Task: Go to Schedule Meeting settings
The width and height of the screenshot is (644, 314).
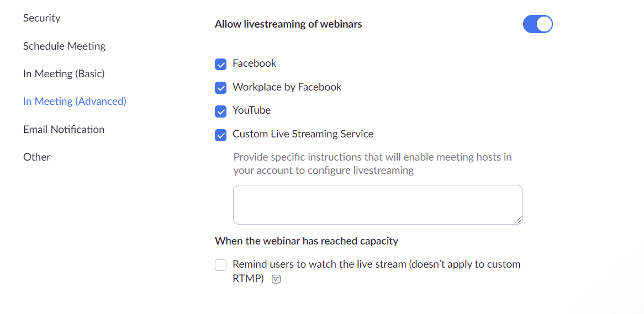Action: (65, 46)
